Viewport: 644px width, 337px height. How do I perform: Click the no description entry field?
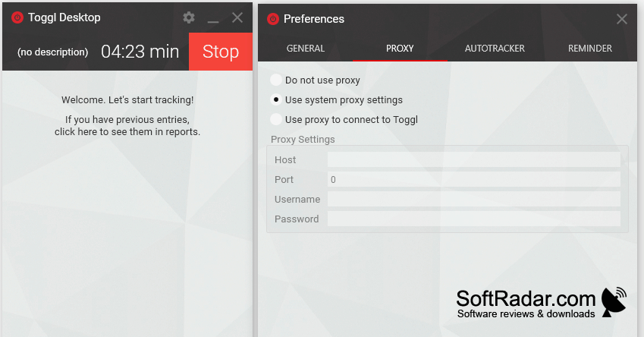coord(52,52)
